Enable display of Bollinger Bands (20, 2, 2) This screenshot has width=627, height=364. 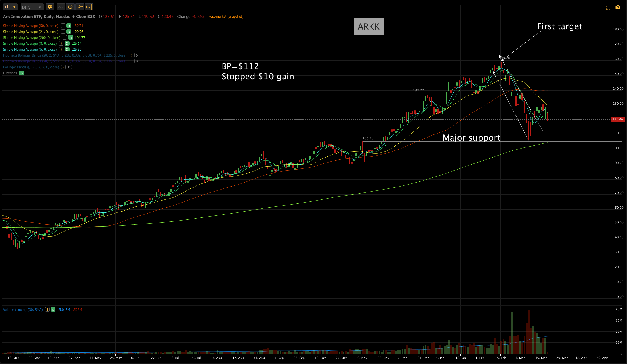(69, 67)
